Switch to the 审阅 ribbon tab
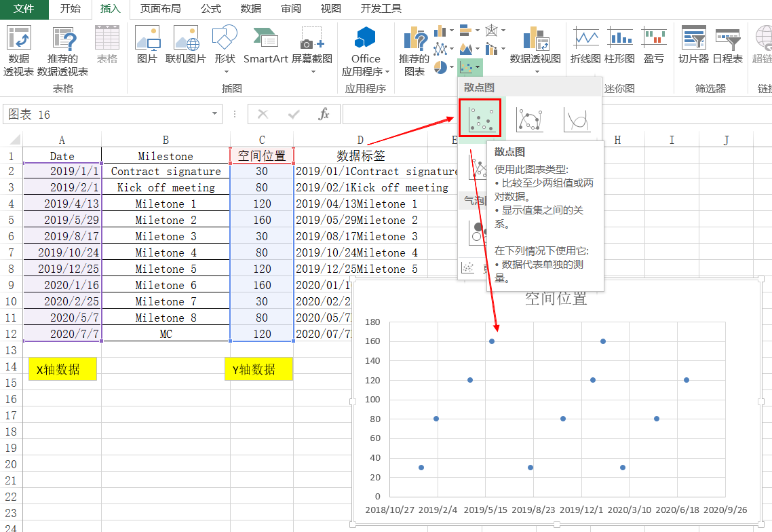Image resolution: width=772 pixels, height=532 pixels. click(x=290, y=9)
